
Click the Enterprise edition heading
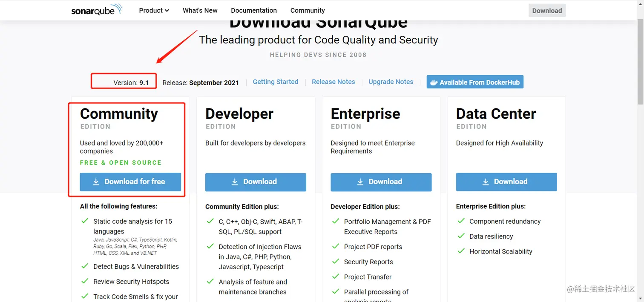click(365, 114)
